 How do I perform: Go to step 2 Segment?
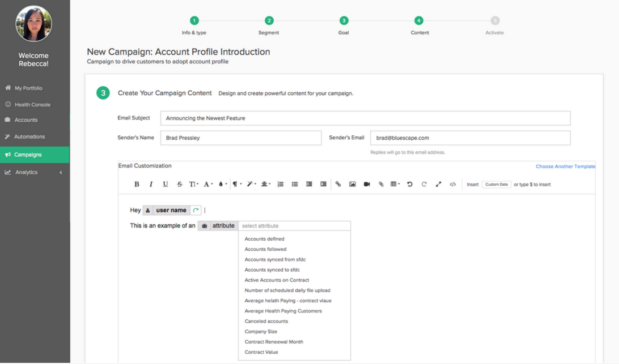269,20
